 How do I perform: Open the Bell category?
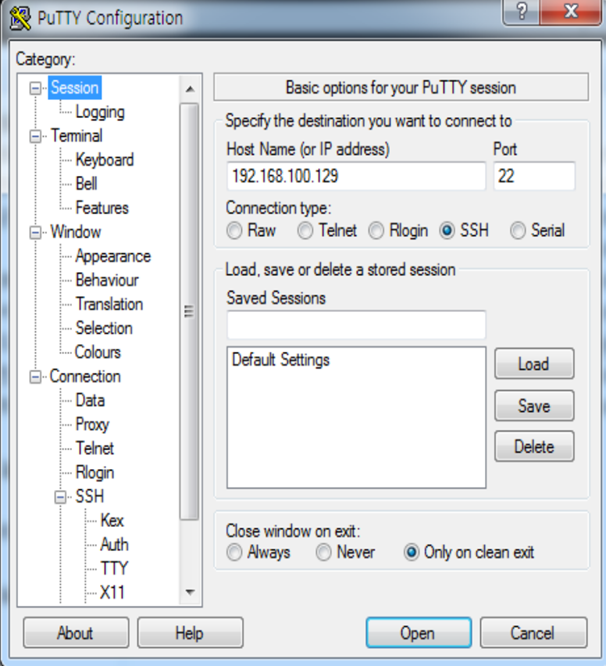pyautogui.click(x=86, y=184)
